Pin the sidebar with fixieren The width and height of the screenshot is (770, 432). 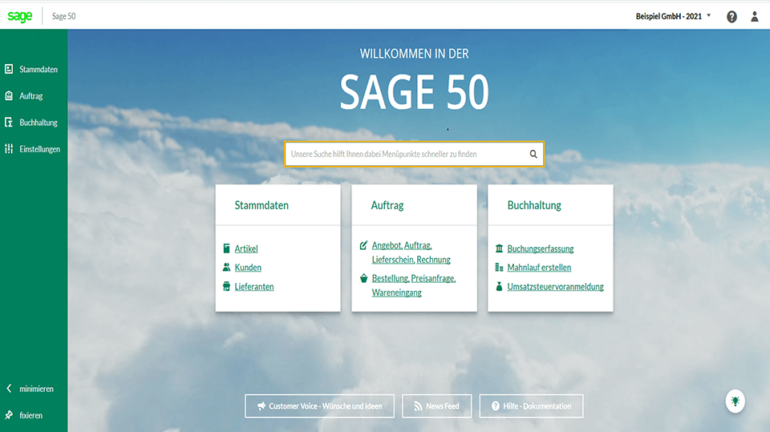click(33, 415)
